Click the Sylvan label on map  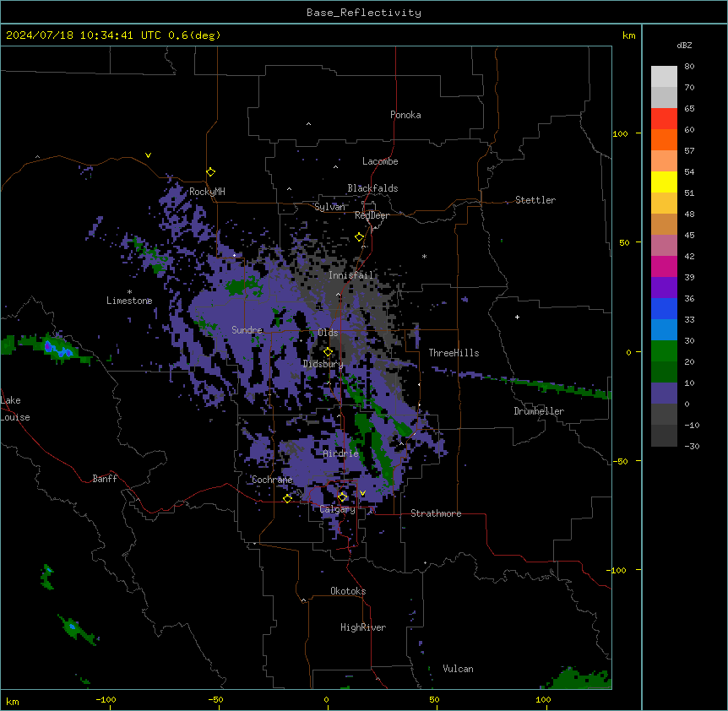[x=329, y=207]
